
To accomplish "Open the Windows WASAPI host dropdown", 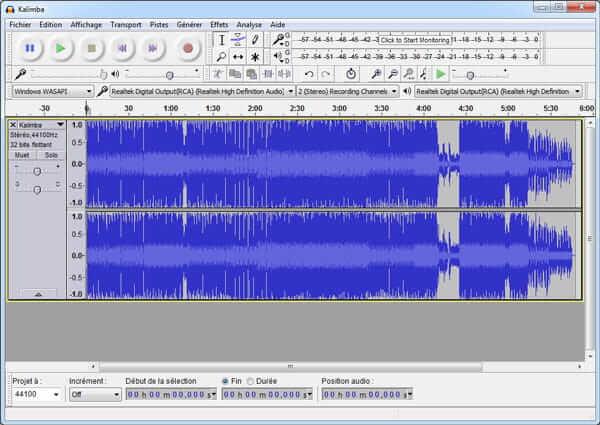I will pos(52,91).
